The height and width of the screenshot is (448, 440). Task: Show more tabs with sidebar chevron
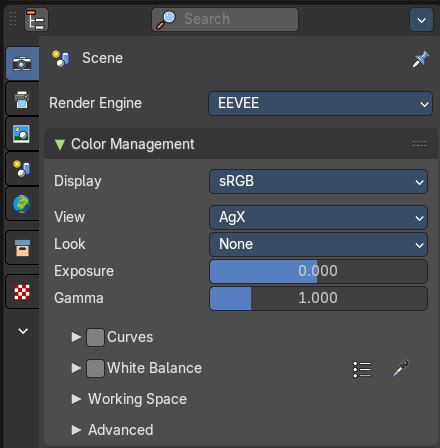[x=23, y=331]
